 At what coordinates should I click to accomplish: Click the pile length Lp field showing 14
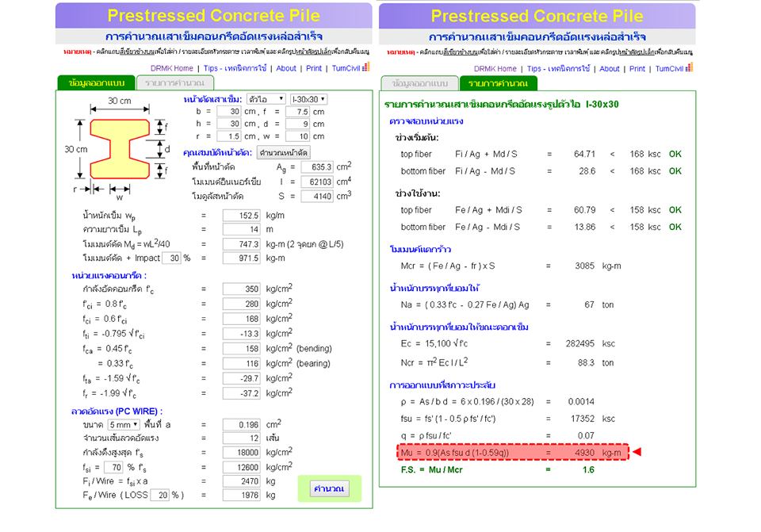(241, 229)
